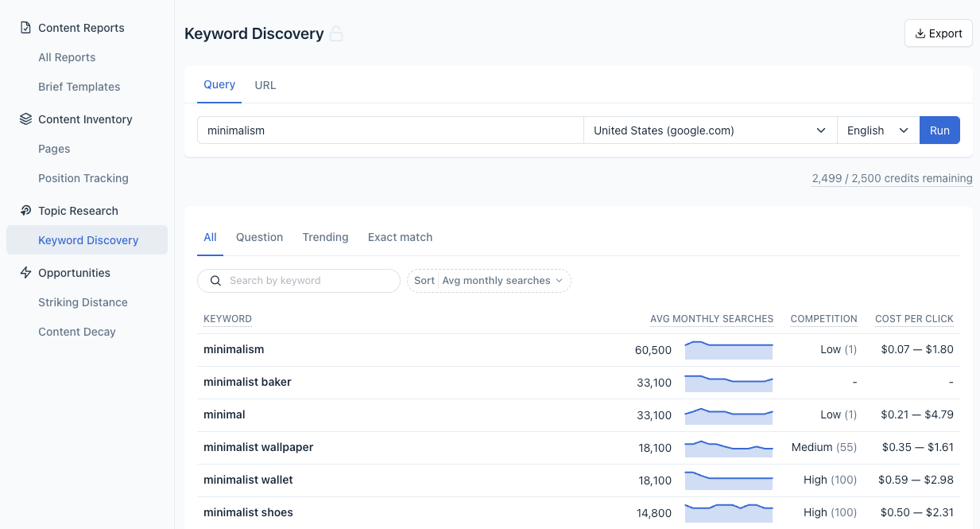The height and width of the screenshot is (529, 980).
Task: Click the Opportunities section heading
Action: click(x=74, y=273)
